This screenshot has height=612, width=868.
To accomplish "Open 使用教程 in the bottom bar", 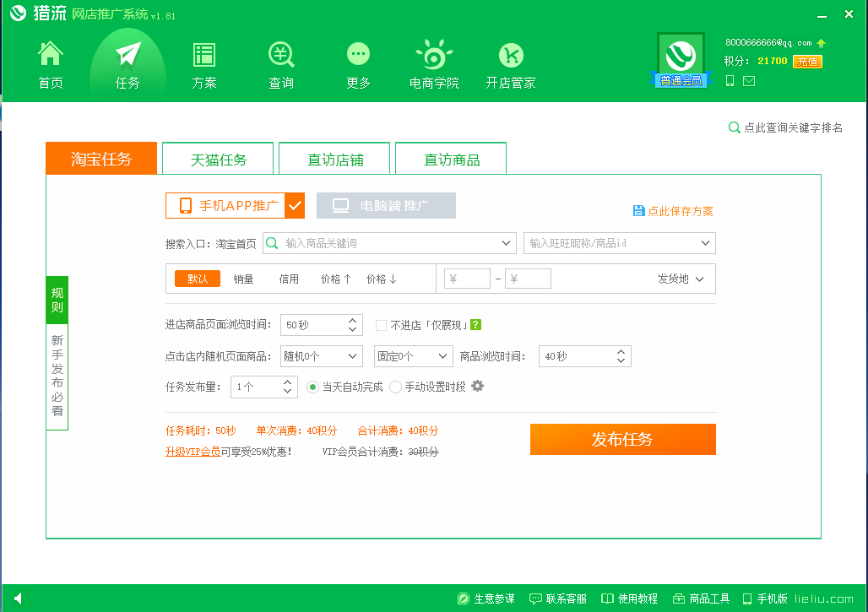I will (x=629, y=598).
